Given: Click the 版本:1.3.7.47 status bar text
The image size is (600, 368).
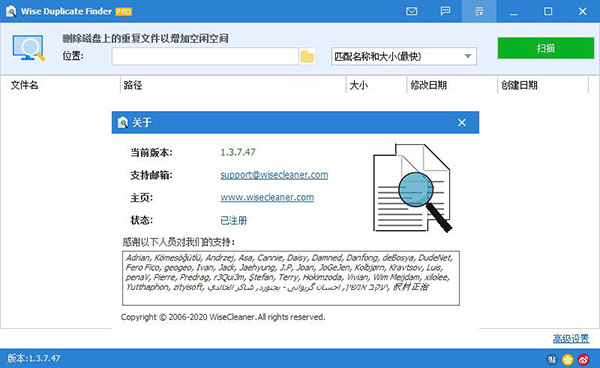Looking at the screenshot, I should pyautogui.click(x=34, y=358).
